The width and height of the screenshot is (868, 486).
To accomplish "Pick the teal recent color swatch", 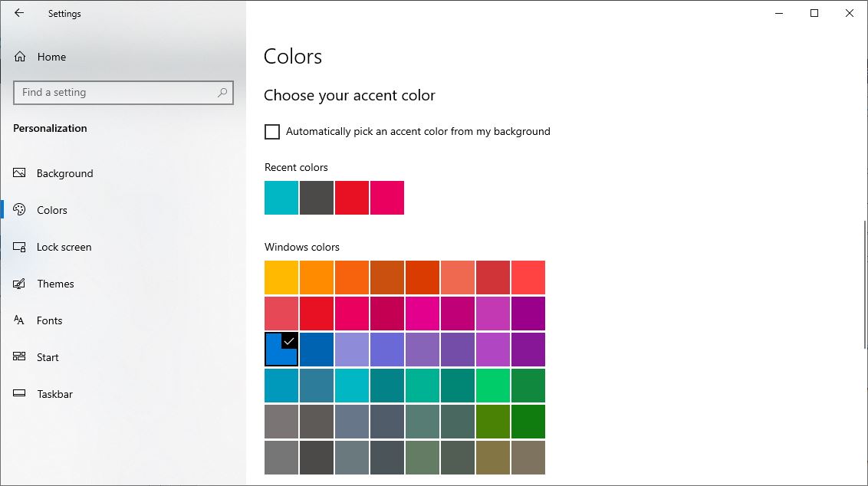I will [x=281, y=198].
